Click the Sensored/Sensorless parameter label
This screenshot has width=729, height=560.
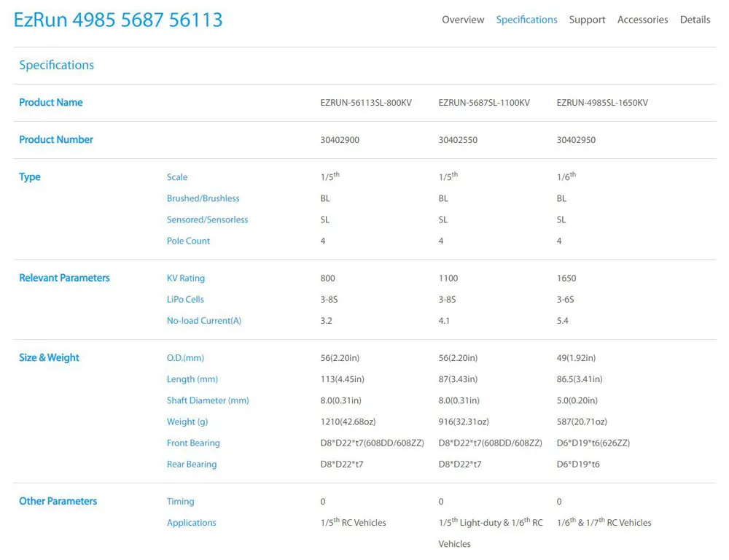tap(207, 219)
